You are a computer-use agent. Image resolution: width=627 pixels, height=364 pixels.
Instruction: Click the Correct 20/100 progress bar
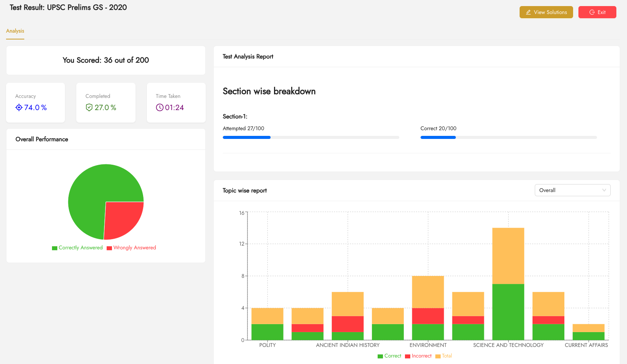click(509, 137)
